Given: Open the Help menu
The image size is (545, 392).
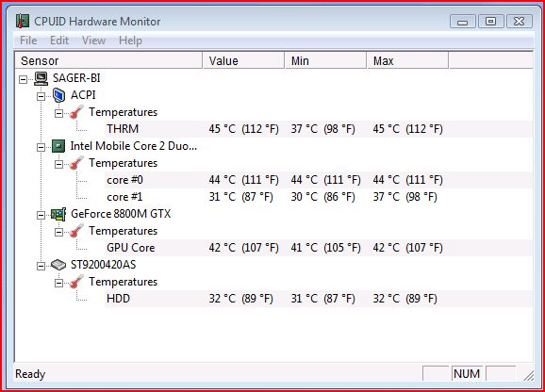Looking at the screenshot, I should tap(130, 41).
